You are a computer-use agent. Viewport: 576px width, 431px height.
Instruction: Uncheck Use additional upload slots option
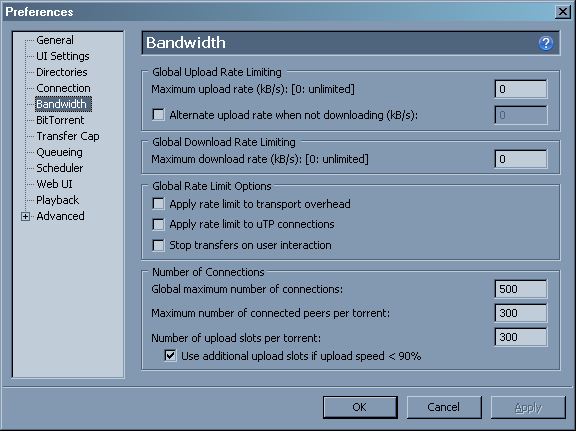point(170,356)
